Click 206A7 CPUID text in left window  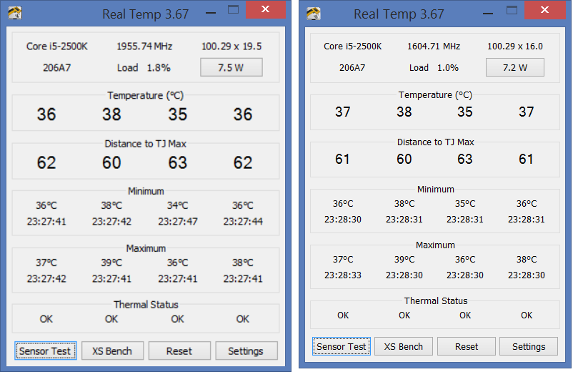coord(56,67)
